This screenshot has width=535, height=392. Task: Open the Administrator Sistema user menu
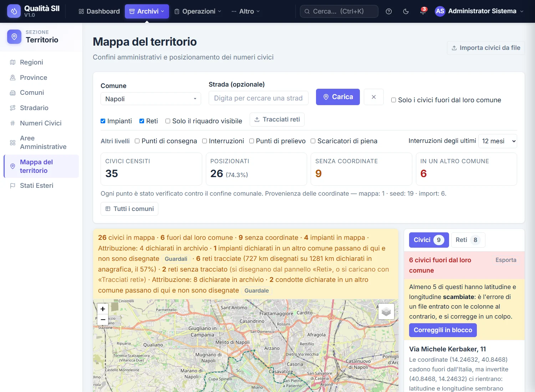(x=480, y=11)
